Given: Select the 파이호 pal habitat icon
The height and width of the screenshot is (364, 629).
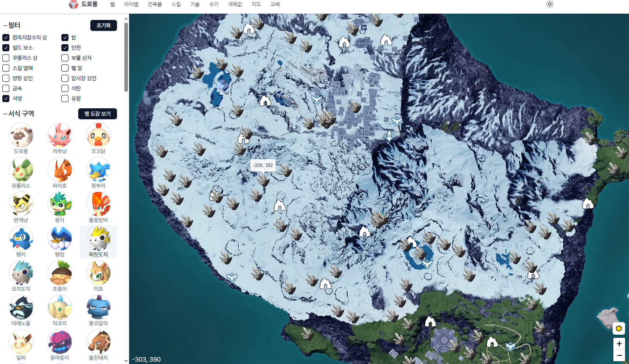Looking at the screenshot, I should pyautogui.click(x=60, y=170).
